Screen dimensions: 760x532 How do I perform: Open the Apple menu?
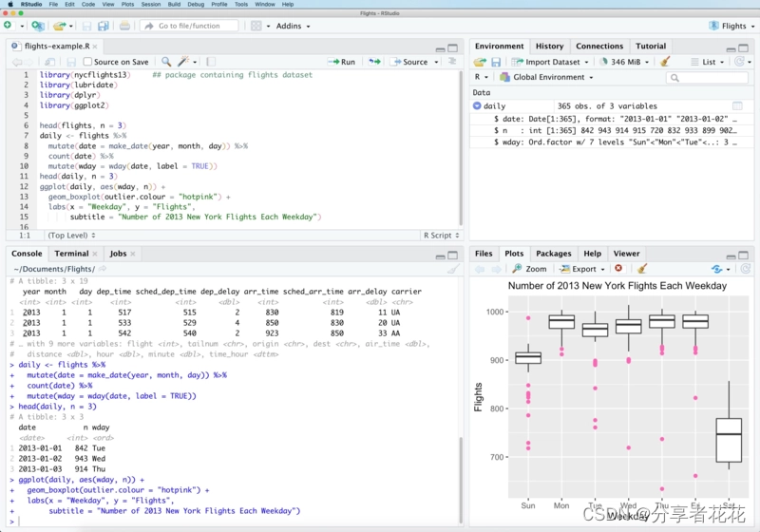pos(10,4)
